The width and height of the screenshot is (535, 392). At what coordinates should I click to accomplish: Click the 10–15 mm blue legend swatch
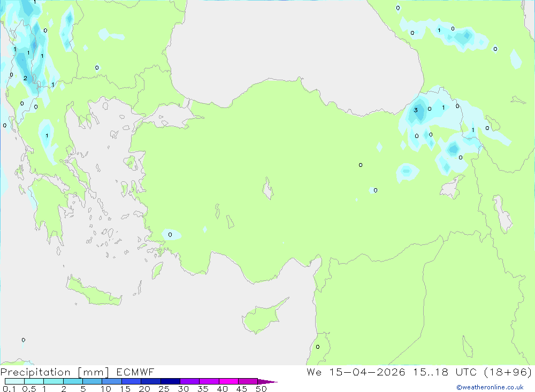[112, 381]
